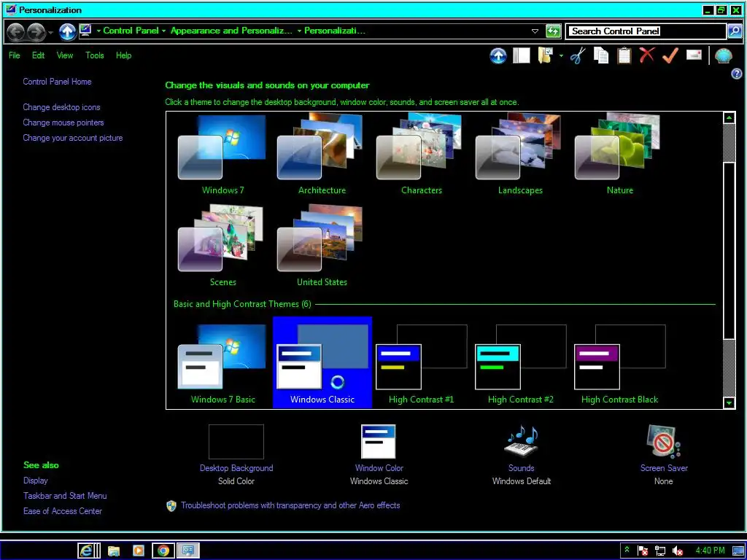
Task: Open the Tools menu
Action: [94, 55]
